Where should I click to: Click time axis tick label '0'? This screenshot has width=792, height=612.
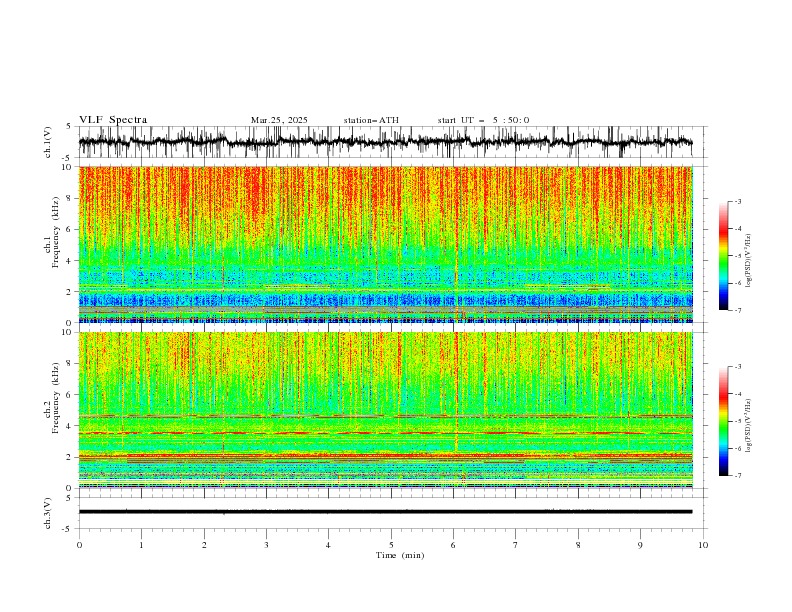[79, 545]
